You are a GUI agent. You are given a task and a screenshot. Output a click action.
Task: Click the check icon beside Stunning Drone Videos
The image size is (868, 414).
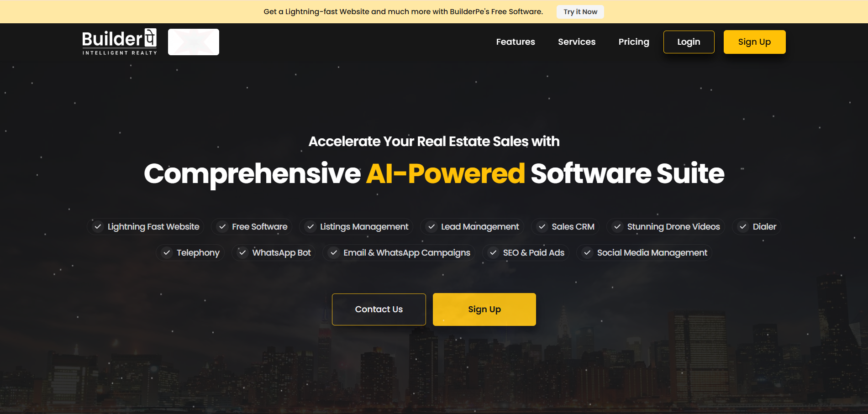(x=617, y=226)
